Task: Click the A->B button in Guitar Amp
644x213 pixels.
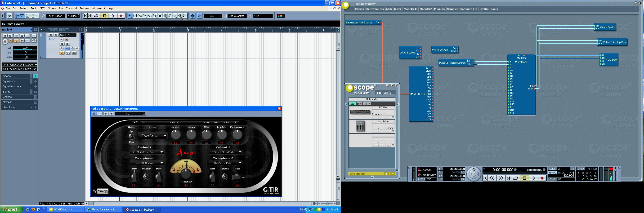Action: (207, 123)
